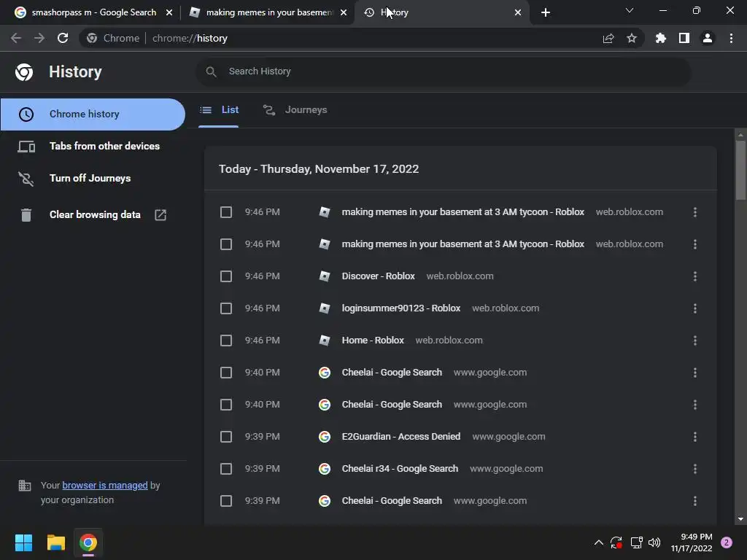Image resolution: width=747 pixels, height=560 pixels.
Task: Click the Turn off Journeys icon
Action: click(26, 179)
